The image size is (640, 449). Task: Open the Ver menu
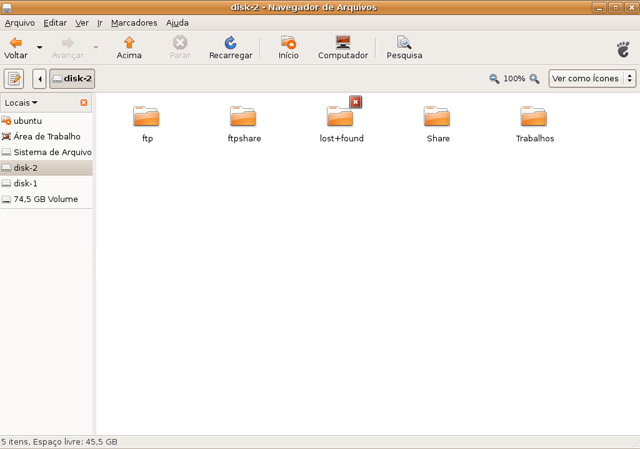coord(82,23)
